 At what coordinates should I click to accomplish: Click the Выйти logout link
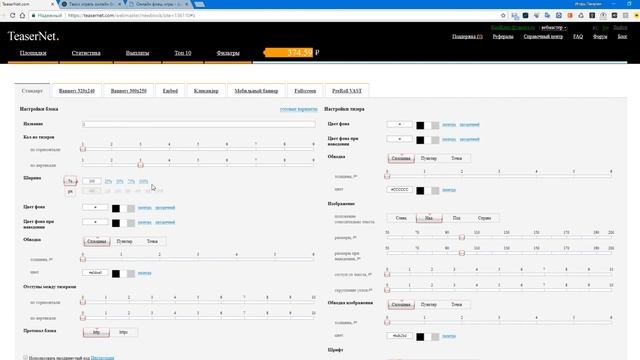coord(620,28)
